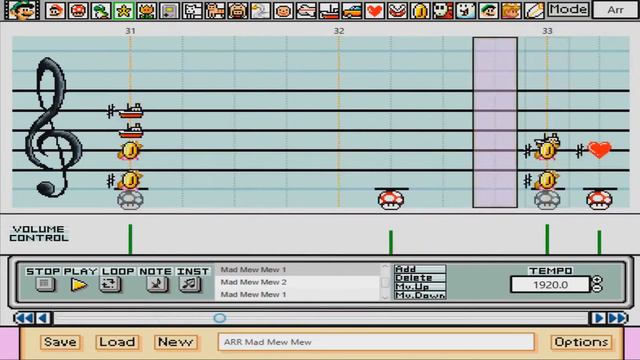Select the Yoshi instrument icon
The width and height of the screenshot is (640, 360).
101,10
